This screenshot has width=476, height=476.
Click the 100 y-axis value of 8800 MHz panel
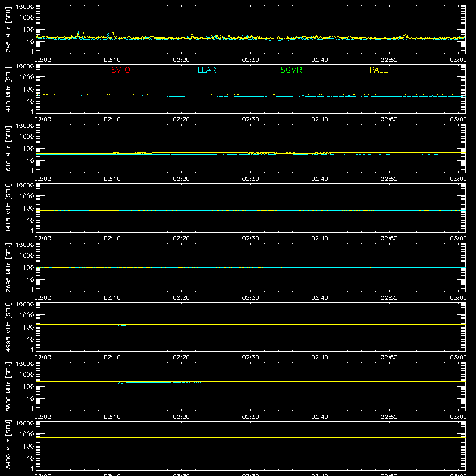29,386
